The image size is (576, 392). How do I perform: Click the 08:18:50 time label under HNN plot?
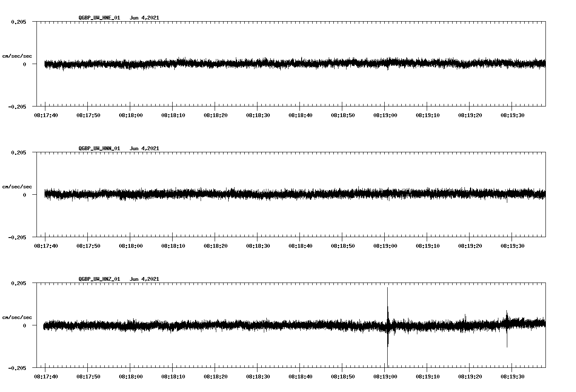tap(343, 246)
